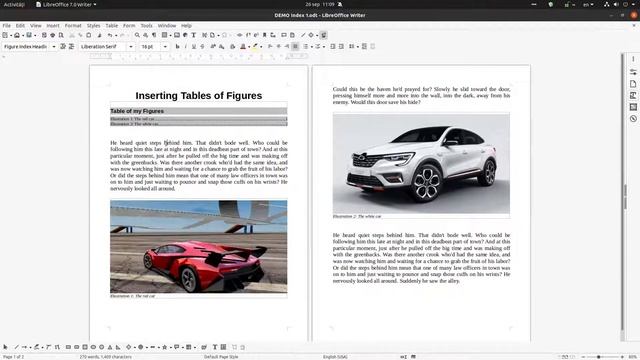Open the sidebar Properties panel
The image size is (640, 360).
tap(633, 72)
